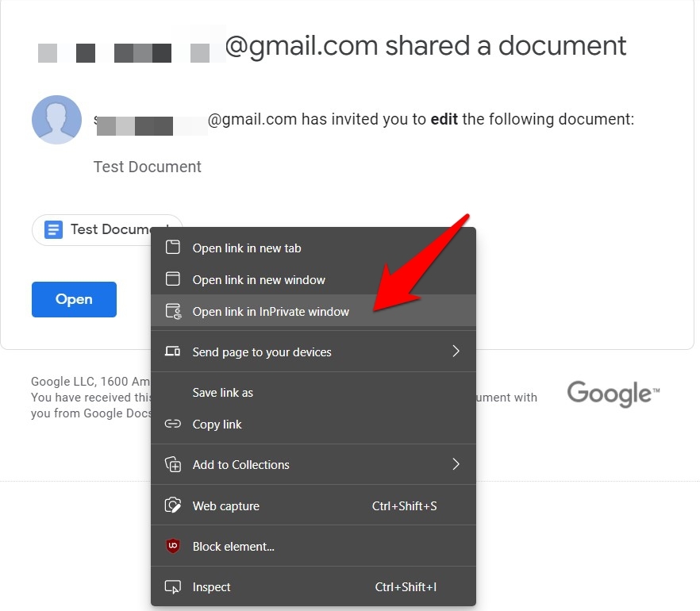Click the window icon beside Open link in new window
700x611 pixels.
point(173,279)
